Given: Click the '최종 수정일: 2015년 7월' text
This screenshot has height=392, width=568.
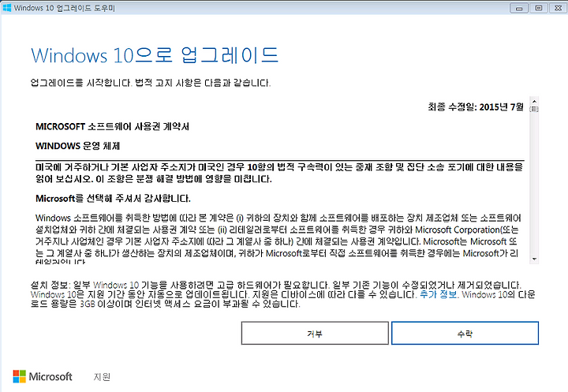Looking at the screenshot, I should [476, 107].
